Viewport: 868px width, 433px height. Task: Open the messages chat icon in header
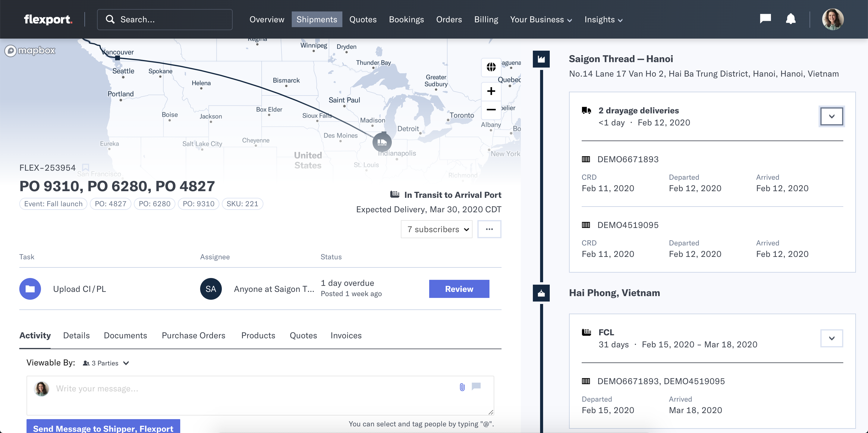765,19
